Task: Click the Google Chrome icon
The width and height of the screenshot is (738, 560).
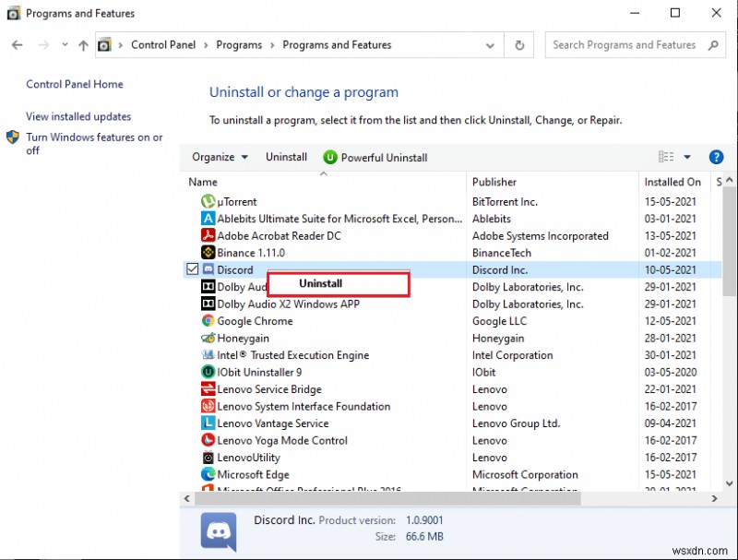Action: pyautogui.click(x=208, y=321)
